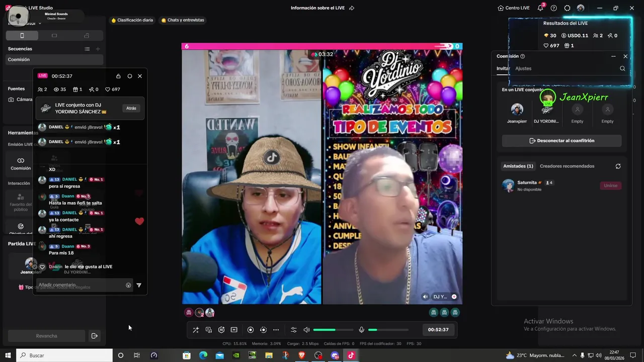Open app settings gear in title bar
The image size is (644, 362).
coord(567,8)
